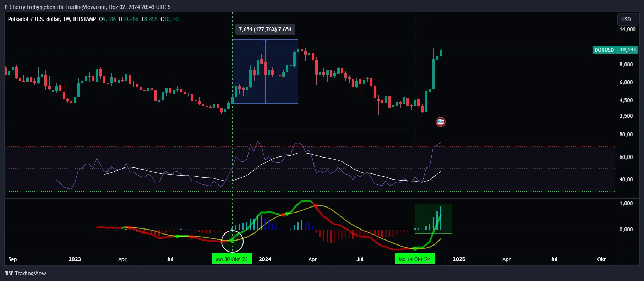Click the 60,00 RSI scale label
This screenshot has height=281, width=644.
(x=626, y=157)
